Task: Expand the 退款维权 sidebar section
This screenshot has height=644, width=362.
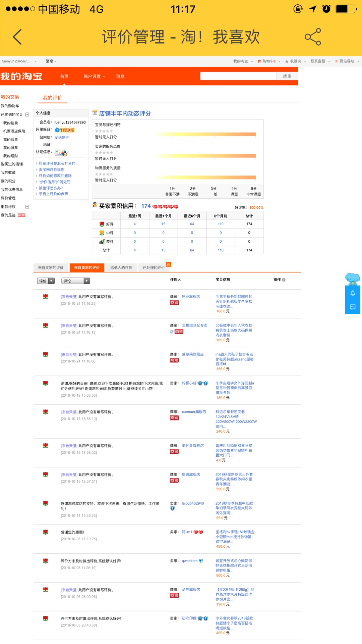Action: [x=27, y=207]
